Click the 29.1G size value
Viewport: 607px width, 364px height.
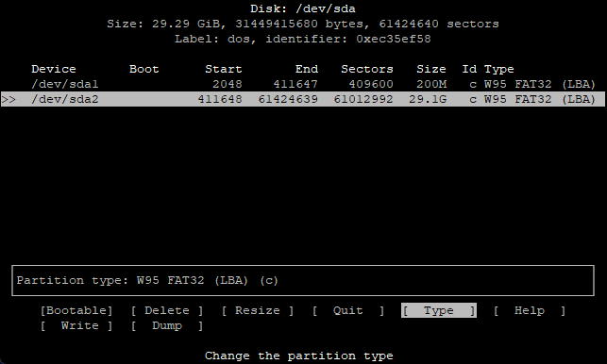(428, 99)
